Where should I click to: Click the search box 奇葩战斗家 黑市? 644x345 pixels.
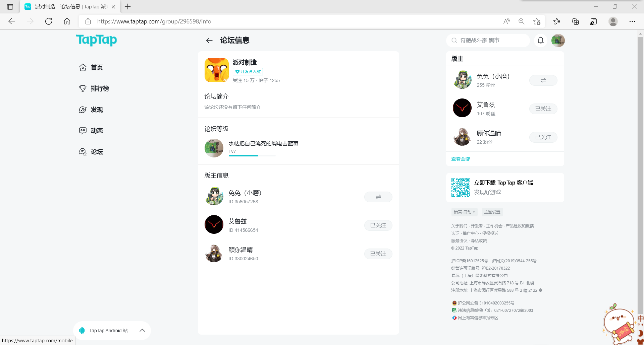[x=488, y=41]
